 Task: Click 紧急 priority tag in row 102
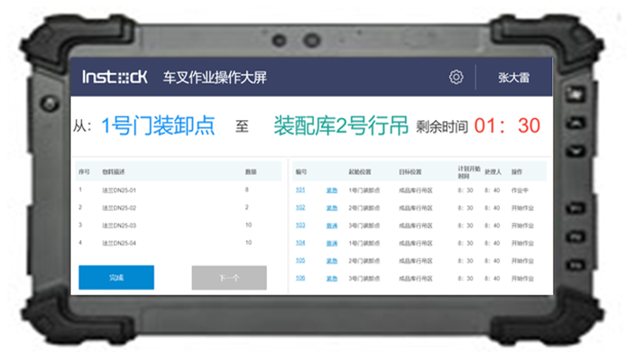click(x=332, y=208)
